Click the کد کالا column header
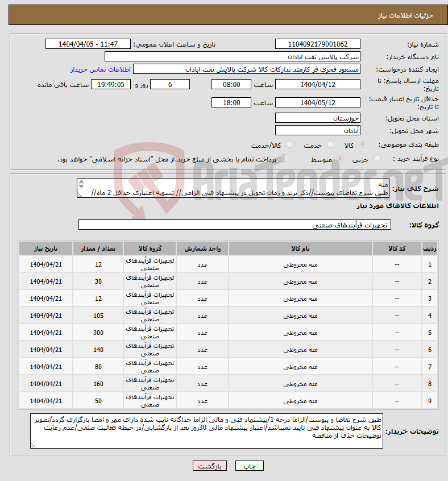The width and height of the screenshot is (448, 481). tap(397, 248)
